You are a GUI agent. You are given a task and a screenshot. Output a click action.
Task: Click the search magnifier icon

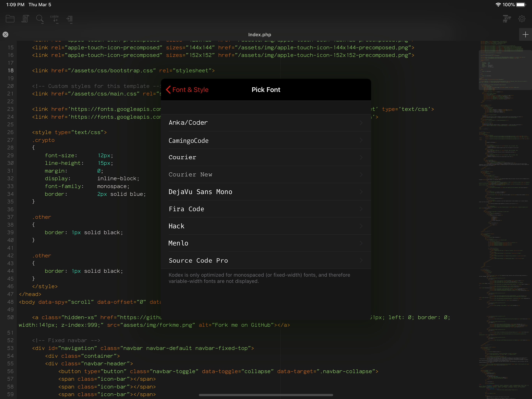pos(40,19)
